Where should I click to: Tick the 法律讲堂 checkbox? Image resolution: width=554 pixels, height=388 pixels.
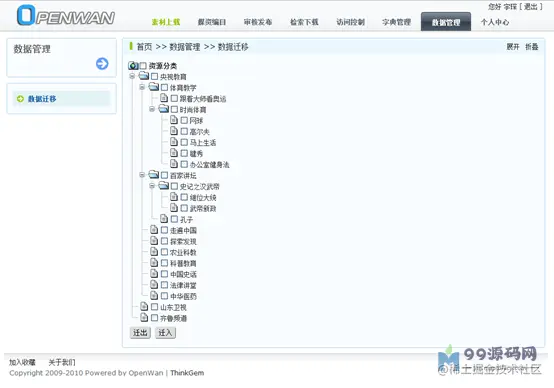(164, 284)
